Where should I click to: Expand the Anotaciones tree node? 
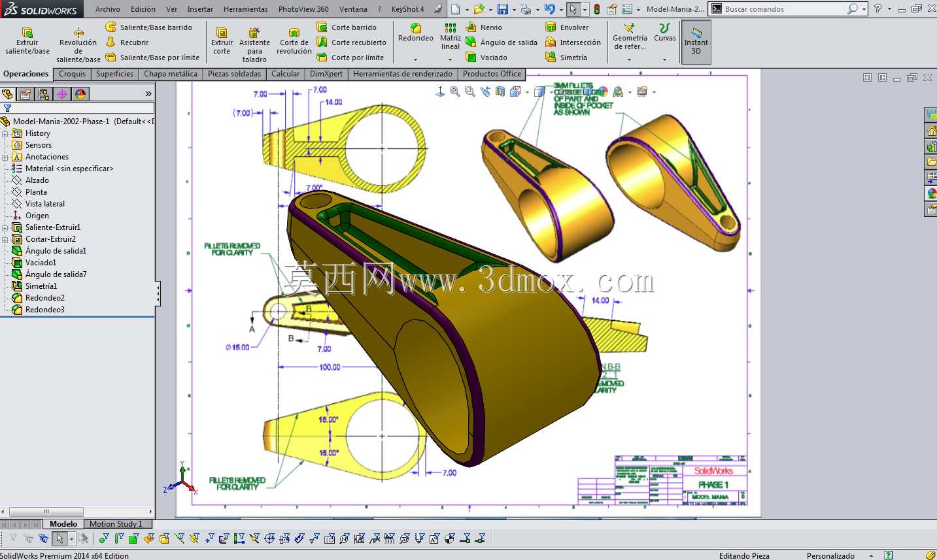point(5,157)
